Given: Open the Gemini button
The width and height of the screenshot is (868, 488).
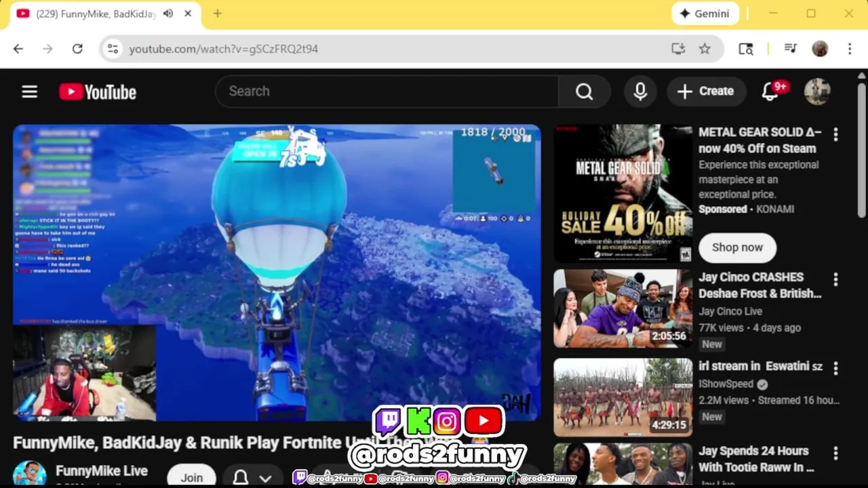Looking at the screenshot, I should (x=705, y=14).
